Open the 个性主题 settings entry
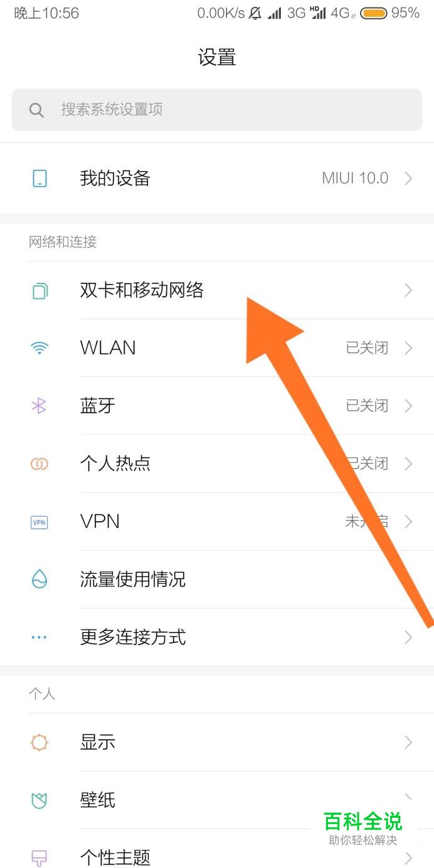 (x=217, y=856)
